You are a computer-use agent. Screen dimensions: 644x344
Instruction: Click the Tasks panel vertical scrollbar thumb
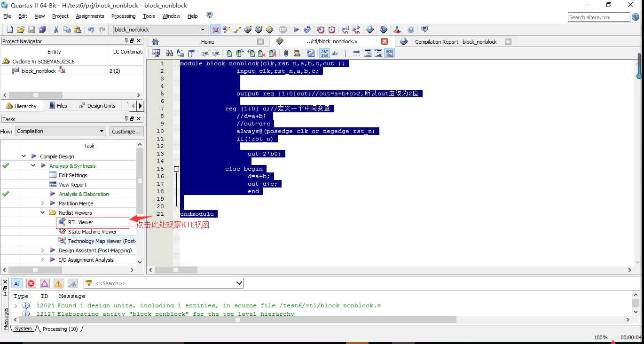click(x=140, y=181)
